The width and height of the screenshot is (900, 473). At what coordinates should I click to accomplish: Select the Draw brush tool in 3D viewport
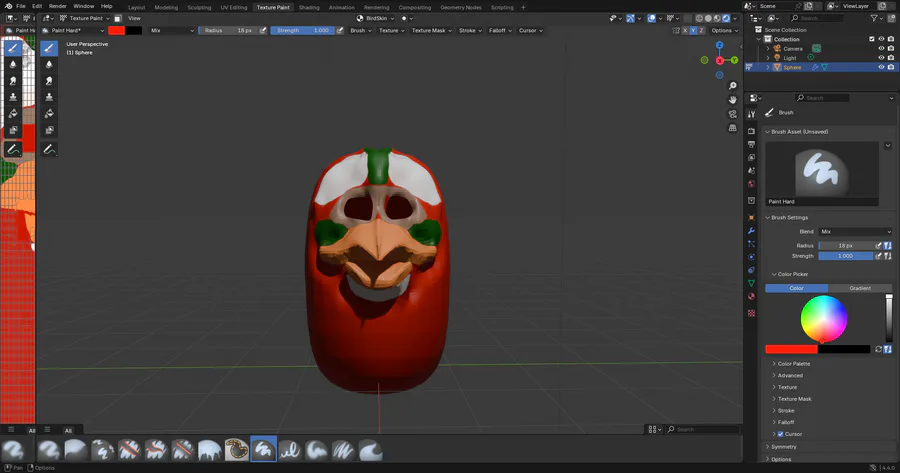[49, 48]
